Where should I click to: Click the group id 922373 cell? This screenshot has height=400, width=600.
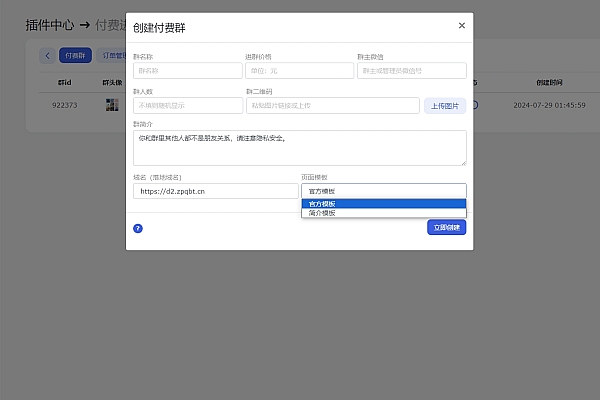click(65, 105)
